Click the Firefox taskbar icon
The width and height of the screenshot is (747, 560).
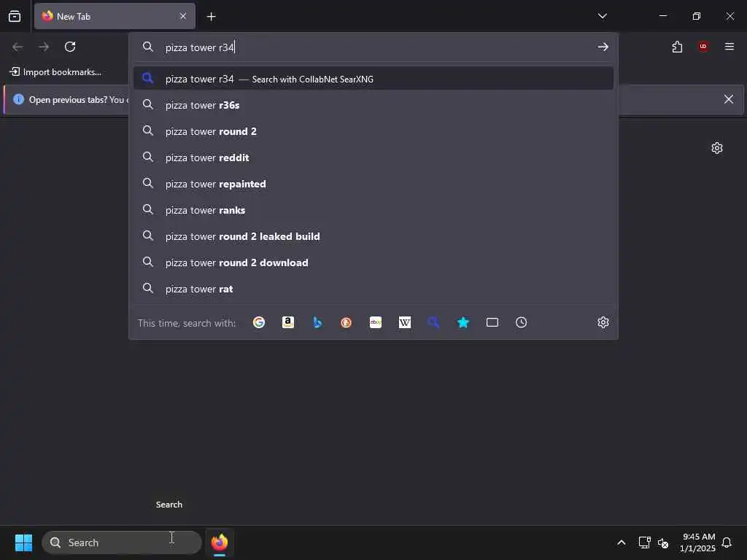click(x=220, y=542)
